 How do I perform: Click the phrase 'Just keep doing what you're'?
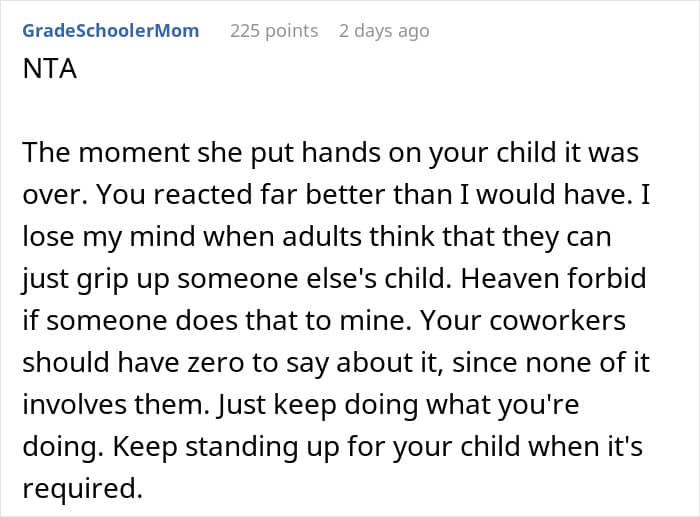click(398, 404)
